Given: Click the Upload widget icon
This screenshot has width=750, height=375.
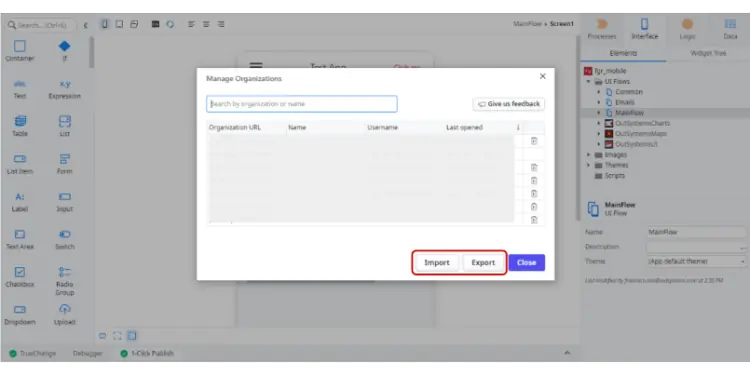Looking at the screenshot, I should point(65,309).
